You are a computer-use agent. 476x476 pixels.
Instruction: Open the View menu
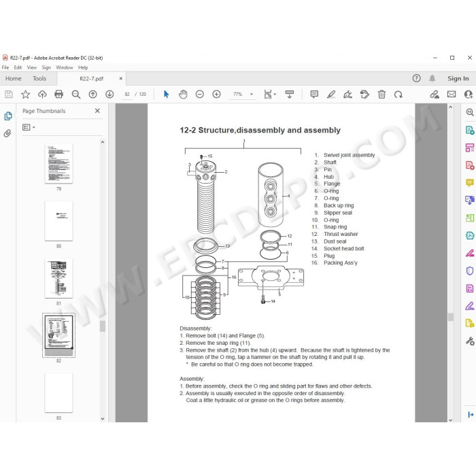click(31, 67)
